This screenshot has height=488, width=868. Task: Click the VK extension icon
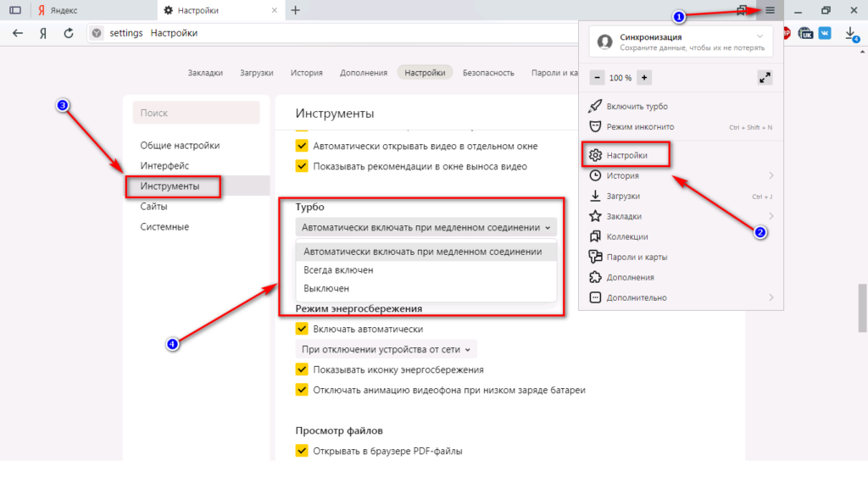click(825, 33)
